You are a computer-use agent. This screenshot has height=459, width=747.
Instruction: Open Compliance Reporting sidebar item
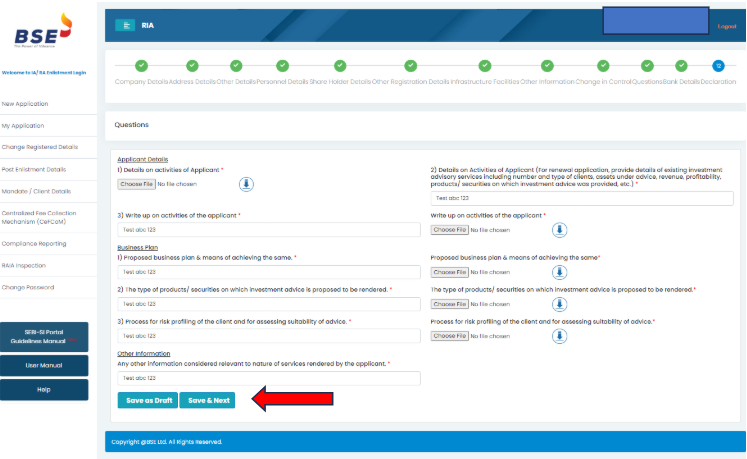point(35,243)
